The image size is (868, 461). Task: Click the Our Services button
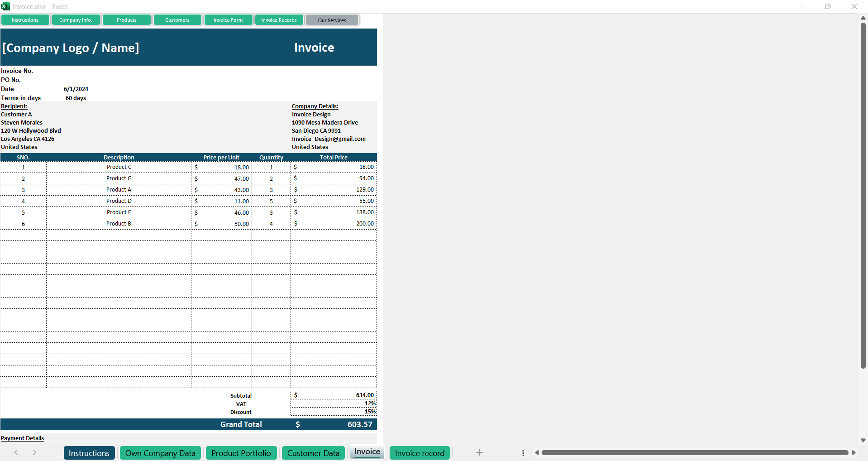pyautogui.click(x=332, y=20)
